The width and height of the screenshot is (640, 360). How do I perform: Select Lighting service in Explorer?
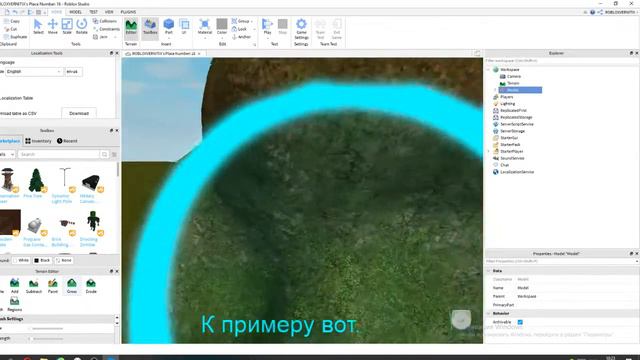[x=504, y=104]
